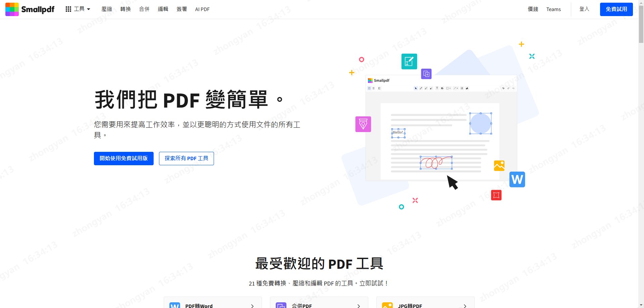
Task: Click 開始使用免費試用版 button
Action: point(124,159)
